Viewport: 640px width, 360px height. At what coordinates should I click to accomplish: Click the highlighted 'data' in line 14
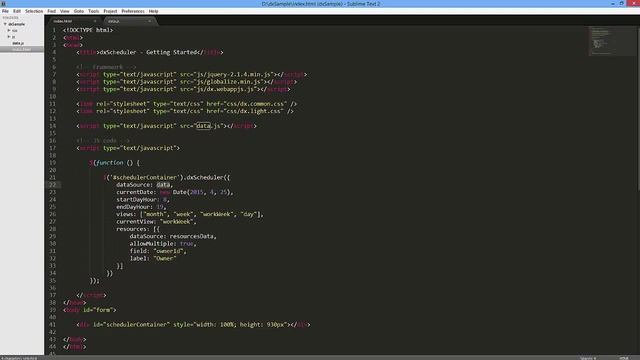(203, 126)
